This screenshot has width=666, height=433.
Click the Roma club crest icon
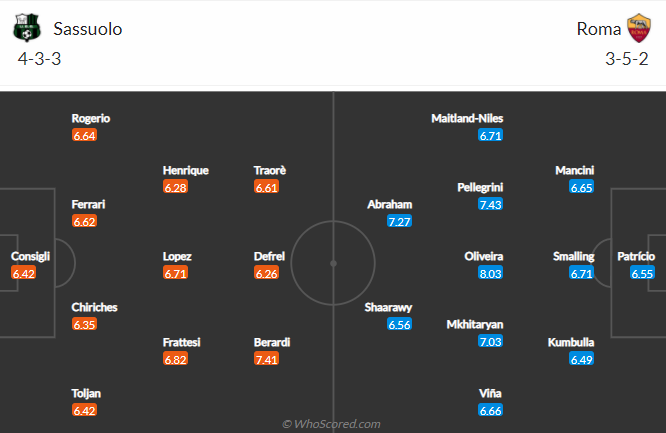639,28
